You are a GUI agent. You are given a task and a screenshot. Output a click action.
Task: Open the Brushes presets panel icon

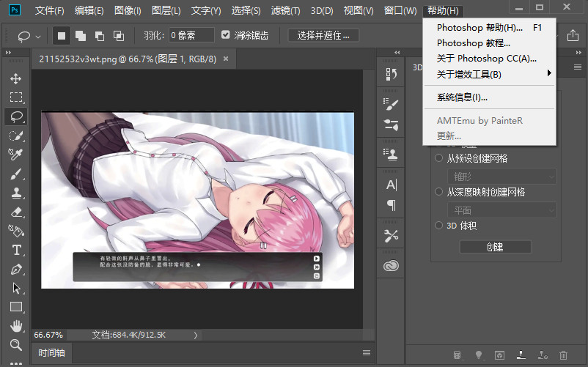tap(391, 125)
